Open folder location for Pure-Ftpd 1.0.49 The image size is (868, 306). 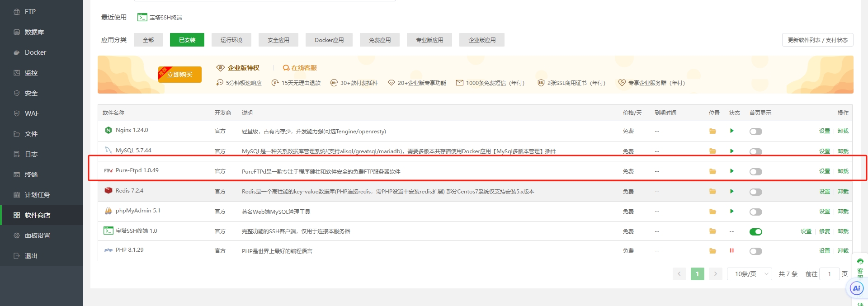(712, 171)
